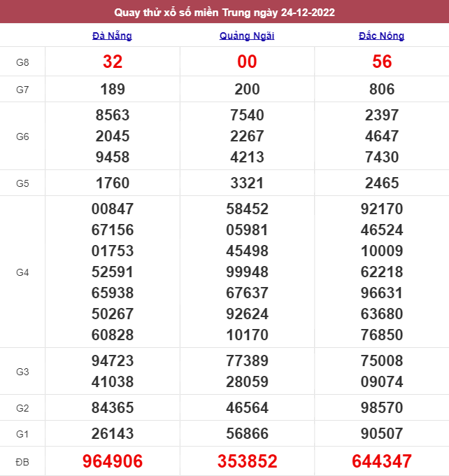The image size is (449, 476).
Task: Select the G4 row label
Action: [22, 272]
